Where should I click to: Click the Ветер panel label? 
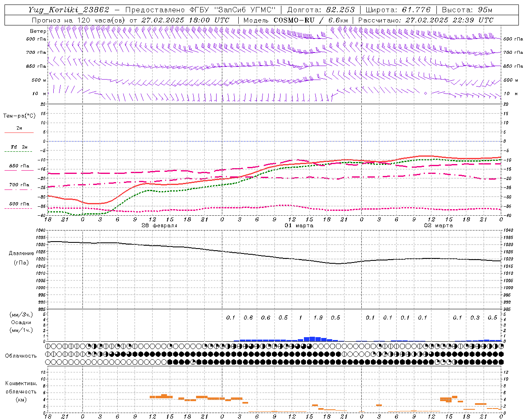pyautogui.click(x=38, y=31)
